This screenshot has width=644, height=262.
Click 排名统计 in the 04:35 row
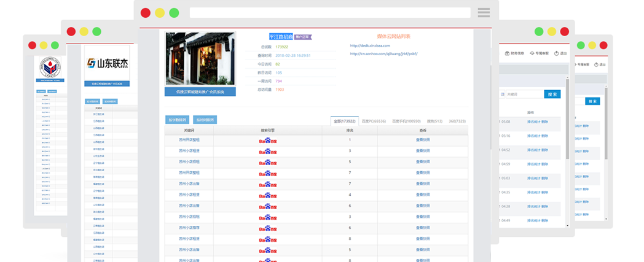534,192
